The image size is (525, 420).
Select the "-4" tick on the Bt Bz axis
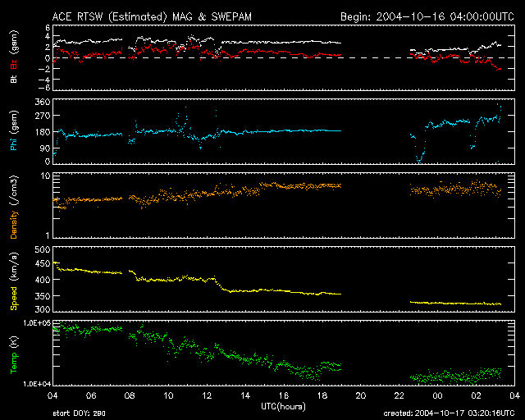43,80
